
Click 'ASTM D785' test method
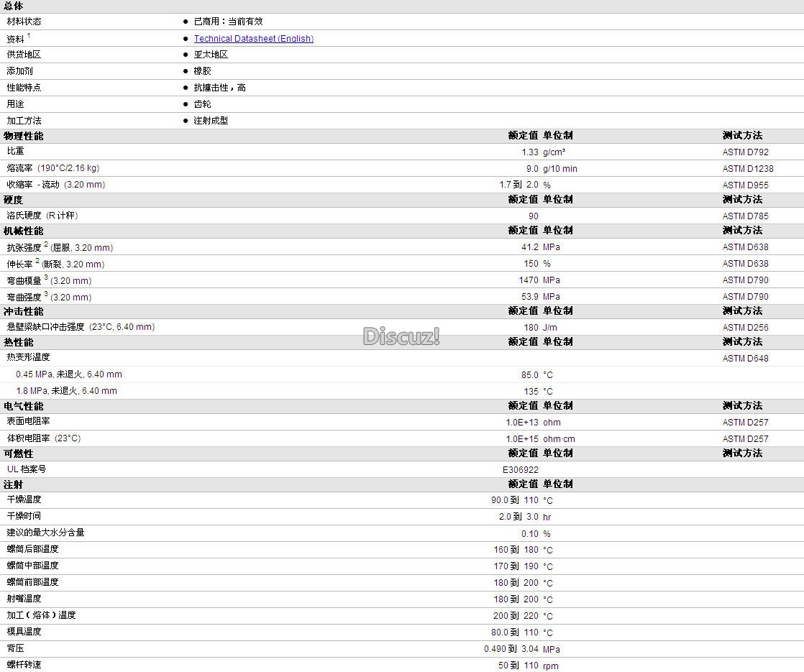[x=746, y=216]
